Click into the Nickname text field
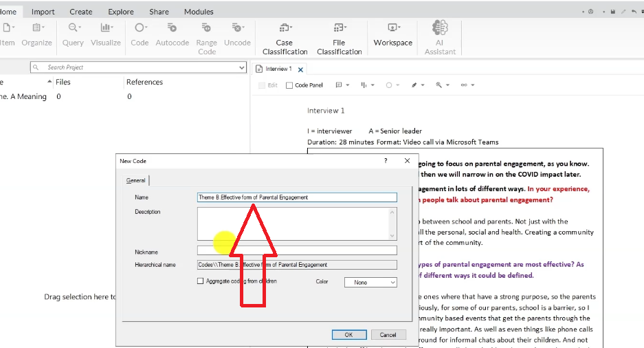The height and width of the screenshot is (348, 644). pos(297,250)
